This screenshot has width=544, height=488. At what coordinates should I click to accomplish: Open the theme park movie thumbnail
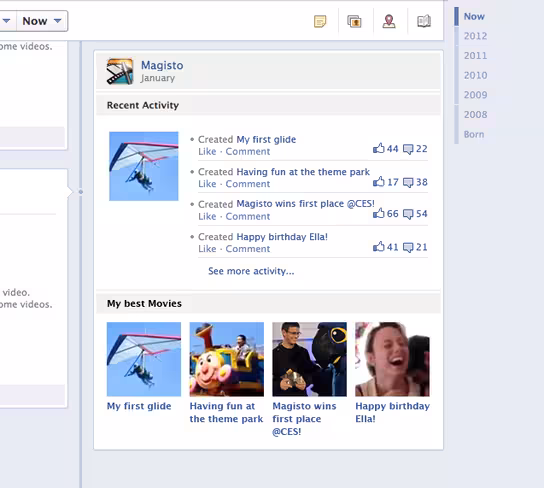[227, 359]
